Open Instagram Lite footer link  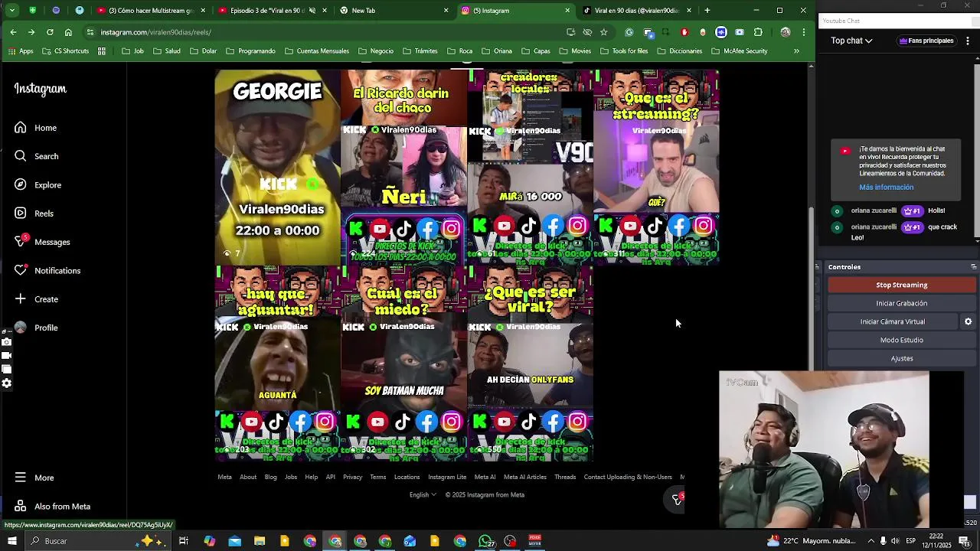(447, 477)
